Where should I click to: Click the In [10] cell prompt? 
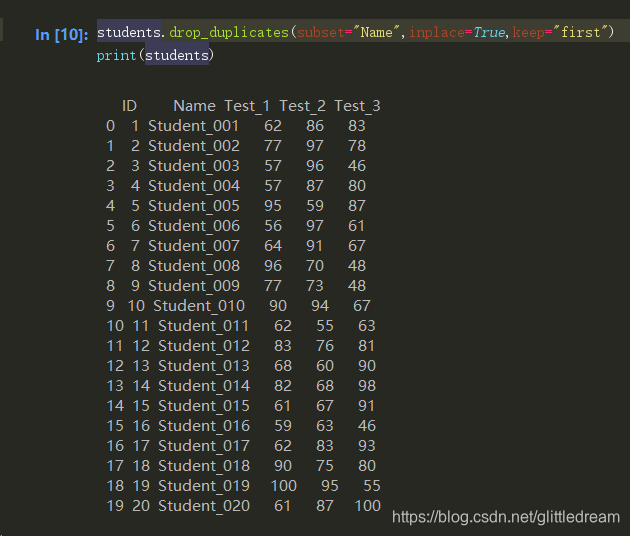click(x=61, y=35)
